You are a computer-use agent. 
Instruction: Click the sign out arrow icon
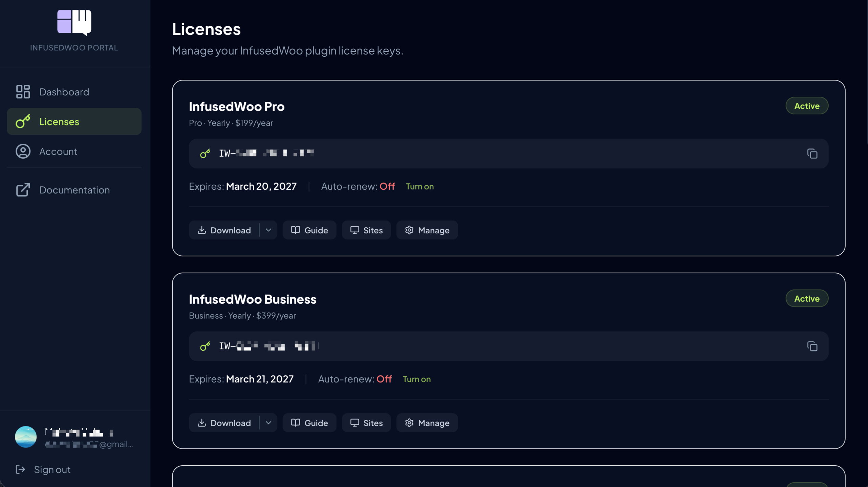point(20,469)
